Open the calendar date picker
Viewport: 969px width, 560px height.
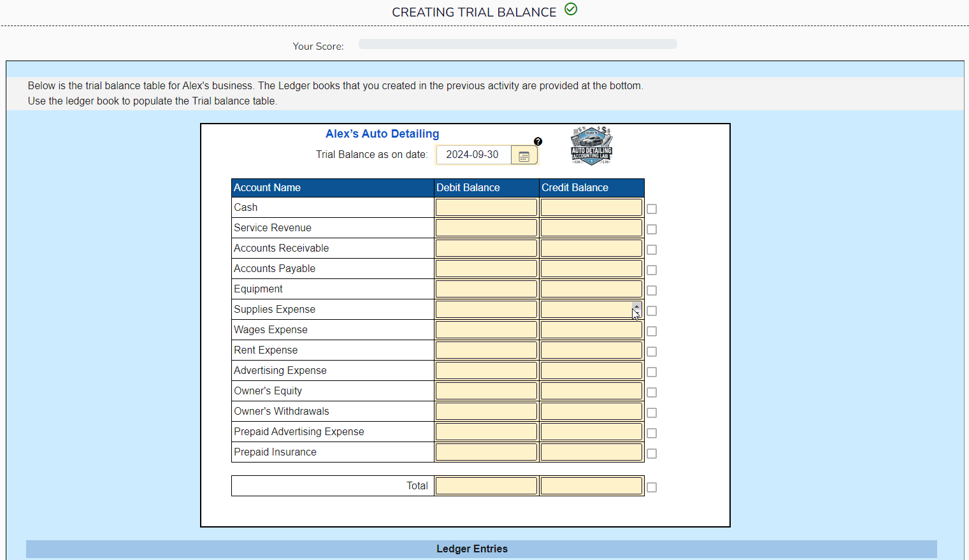point(523,155)
